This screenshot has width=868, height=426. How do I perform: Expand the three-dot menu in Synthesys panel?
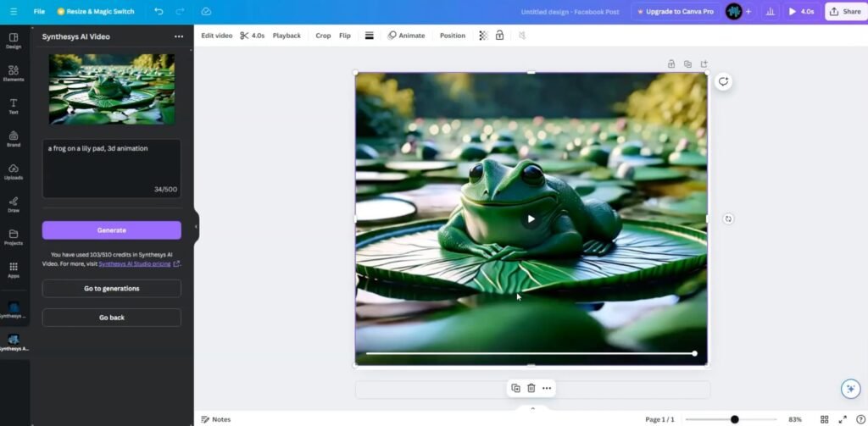[179, 37]
